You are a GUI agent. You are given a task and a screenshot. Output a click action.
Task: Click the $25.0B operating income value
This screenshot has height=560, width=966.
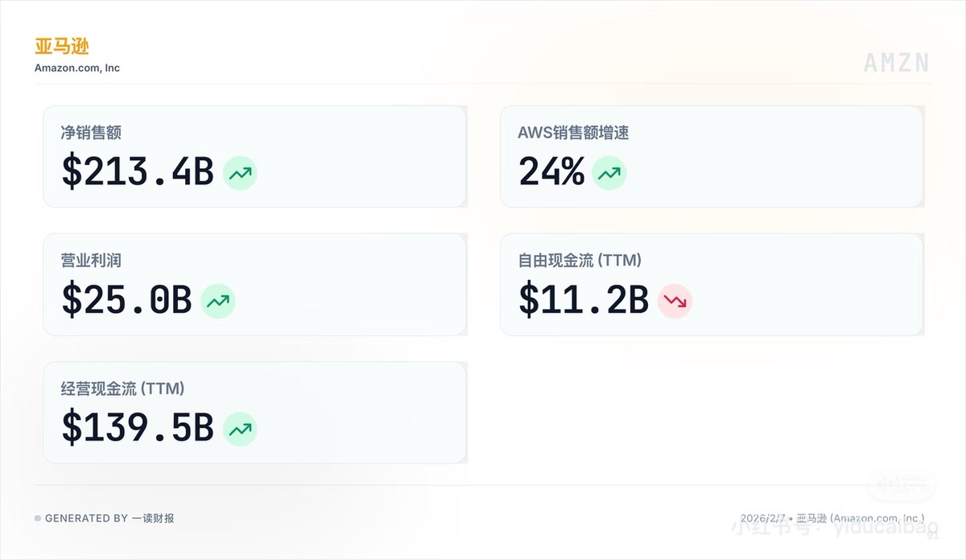tap(126, 300)
